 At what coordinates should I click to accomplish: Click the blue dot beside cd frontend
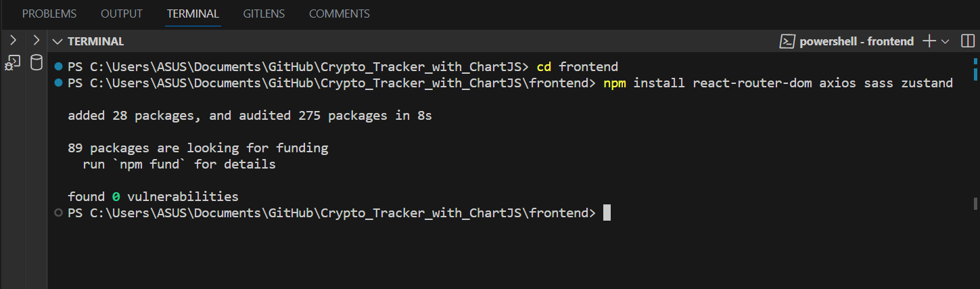(x=58, y=66)
